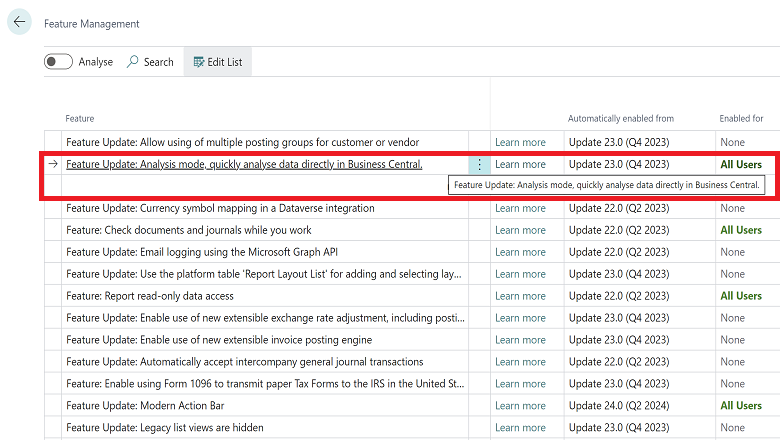The height and width of the screenshot is (440, 780).
Task: Select 'Check documents and journals while you work'
Action: (189, 230)
